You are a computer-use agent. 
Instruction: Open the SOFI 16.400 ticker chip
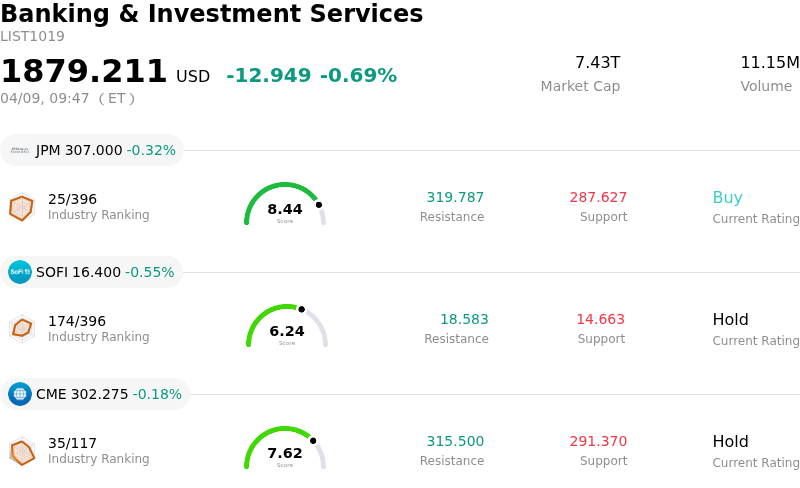[x=92, y=272]
